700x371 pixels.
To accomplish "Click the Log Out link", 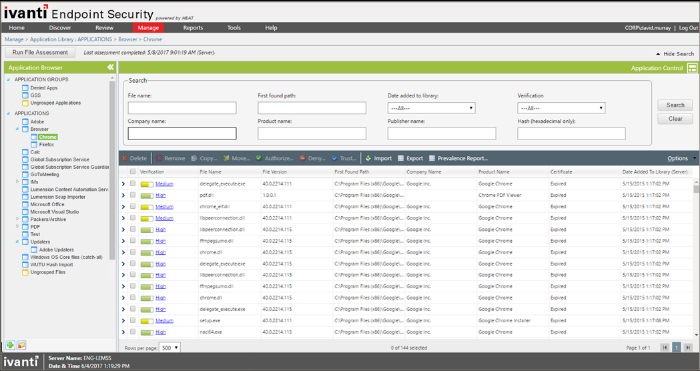I will (688, 28).
